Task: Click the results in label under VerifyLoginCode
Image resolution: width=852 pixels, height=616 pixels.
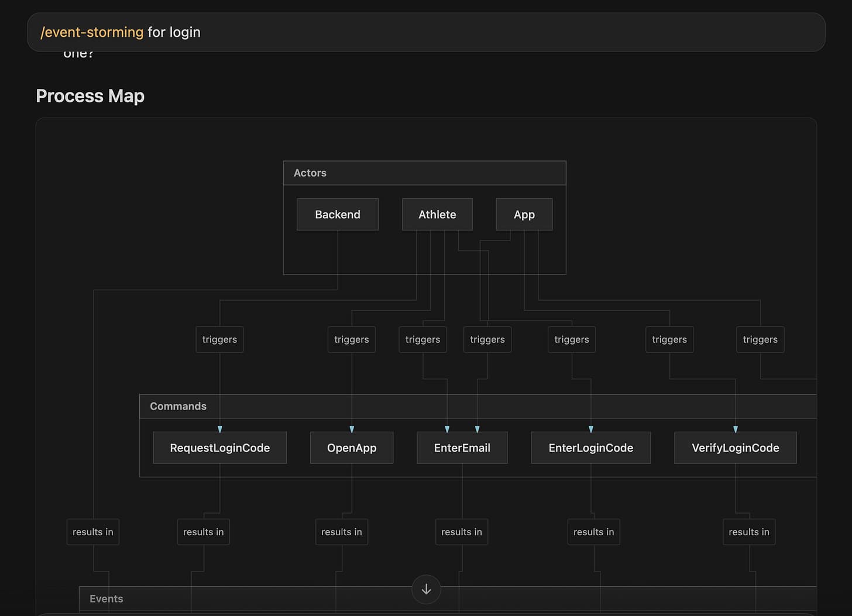Action: click(x=749, y=532)
